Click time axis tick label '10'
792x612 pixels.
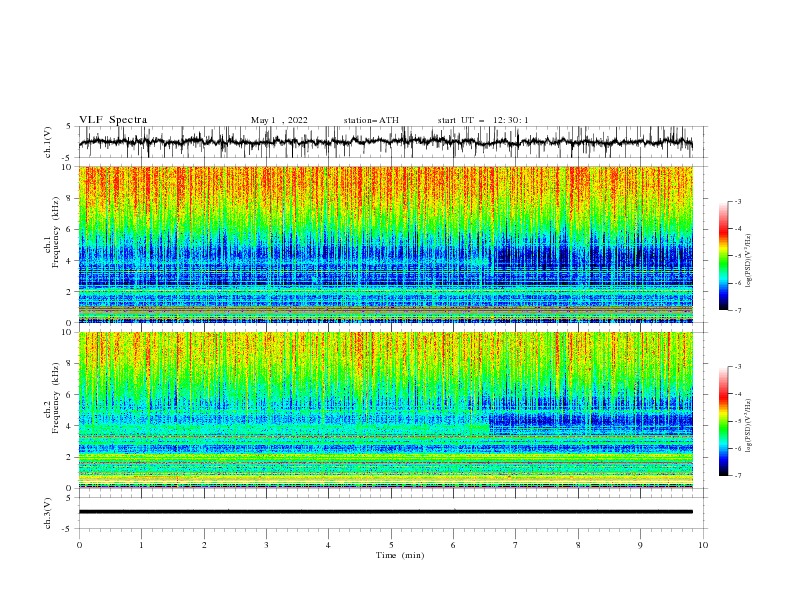703,545
